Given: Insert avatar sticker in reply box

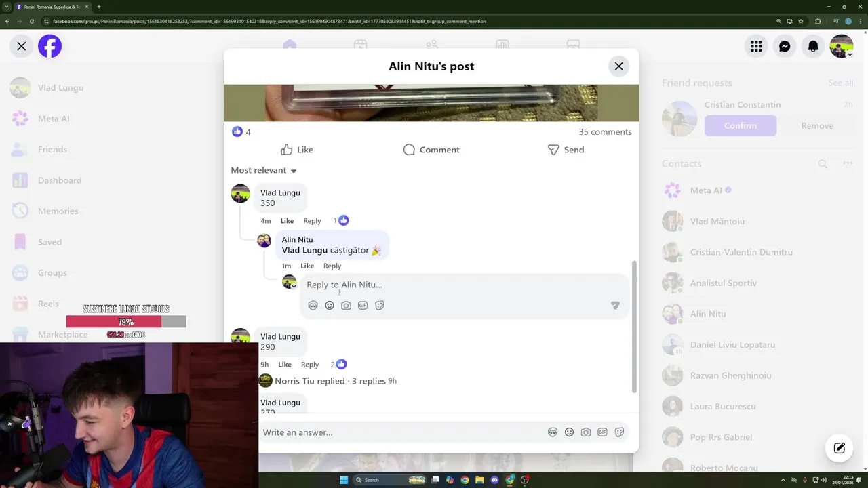Looking at the screenshot, I should [313, 306].
